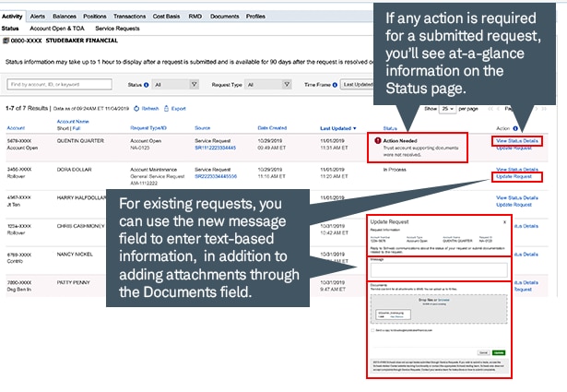This screenshot has height=392, width=567.
Task: Switch to the Alerts tab
Action: pyautogui.click(x=38, y=17)
